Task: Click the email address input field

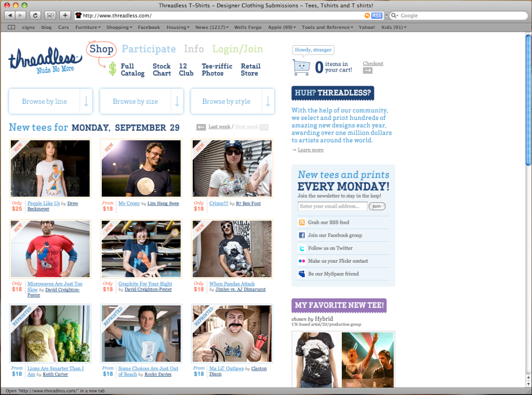Action: [x=332, y=206]
